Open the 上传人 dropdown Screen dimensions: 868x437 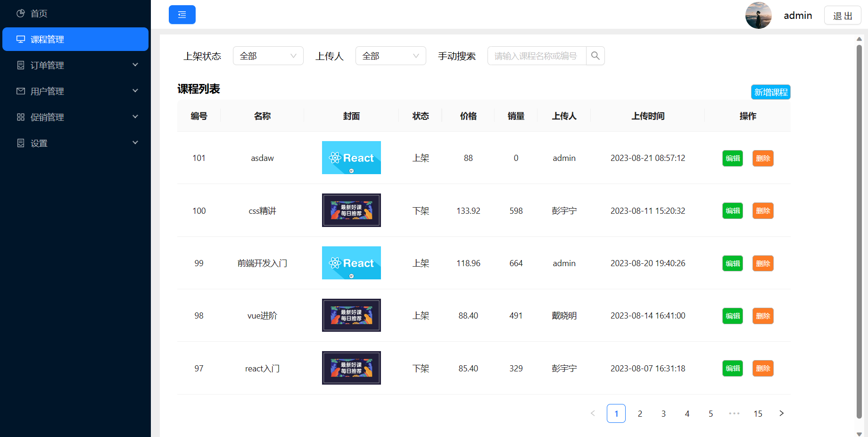pyautogui.click(x=391, y=56)
